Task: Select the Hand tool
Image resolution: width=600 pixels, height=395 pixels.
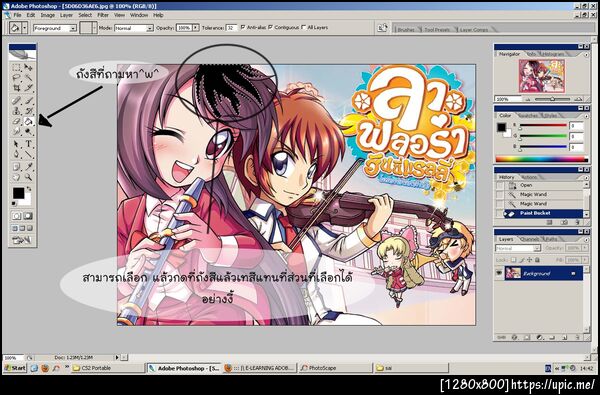Action: tap(16, 177)
